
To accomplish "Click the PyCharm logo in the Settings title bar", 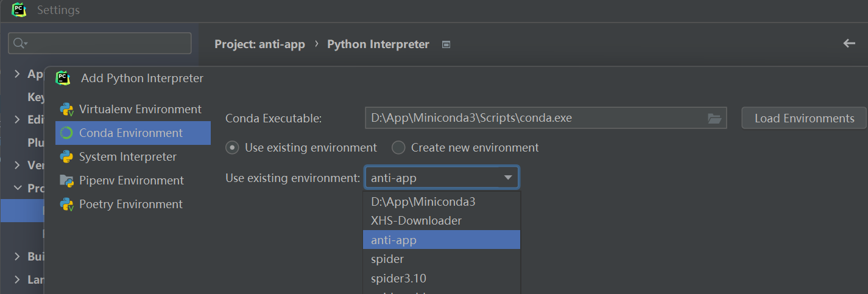I will [x=19, y=10].
